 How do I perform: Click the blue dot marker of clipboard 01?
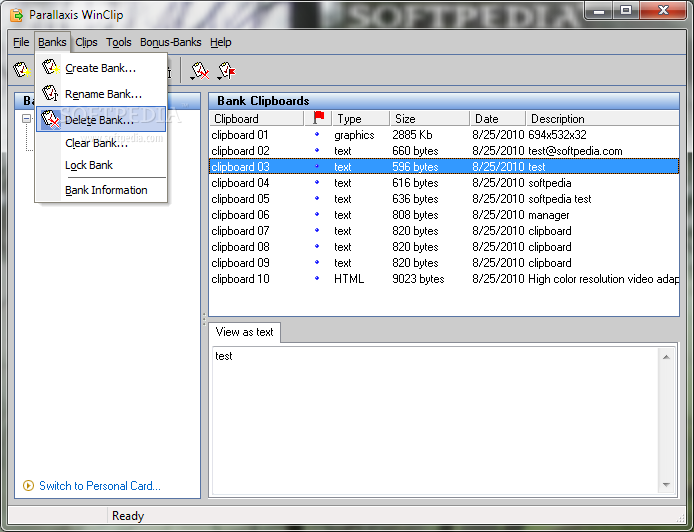317,134
